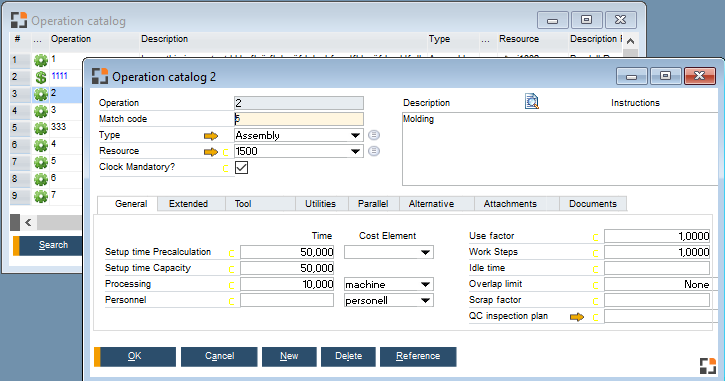Screen dimensions: 725x381
Task: Click the Reference button
Action: pyautogui.click(x=418, y=356)
